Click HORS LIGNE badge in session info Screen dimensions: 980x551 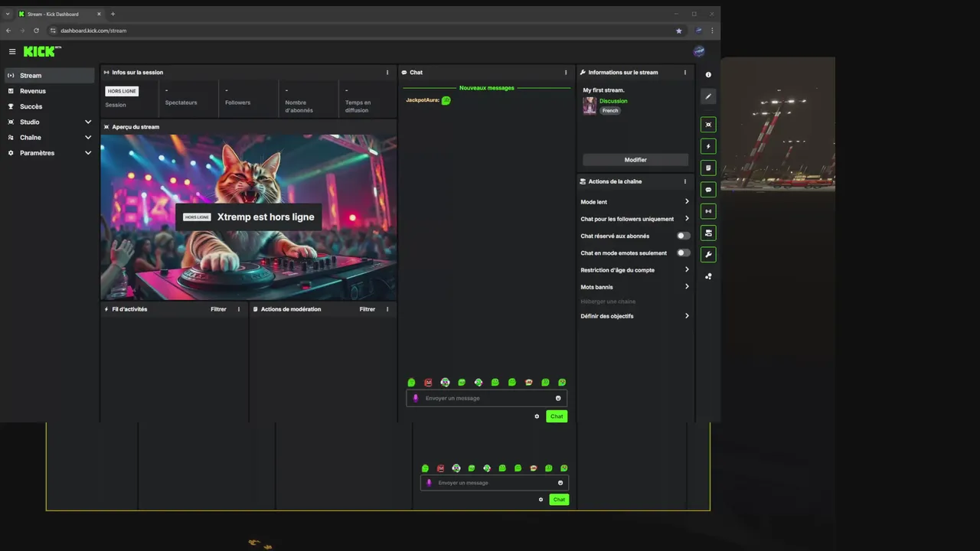coord(122,91)
